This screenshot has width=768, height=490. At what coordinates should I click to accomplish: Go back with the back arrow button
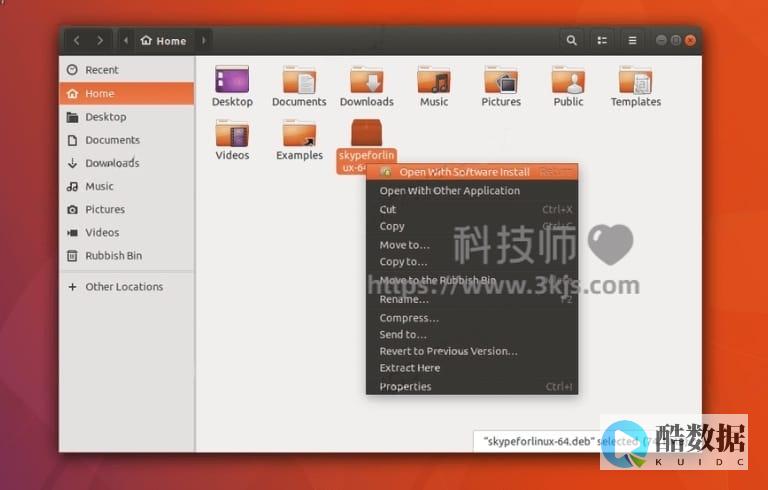77,40
